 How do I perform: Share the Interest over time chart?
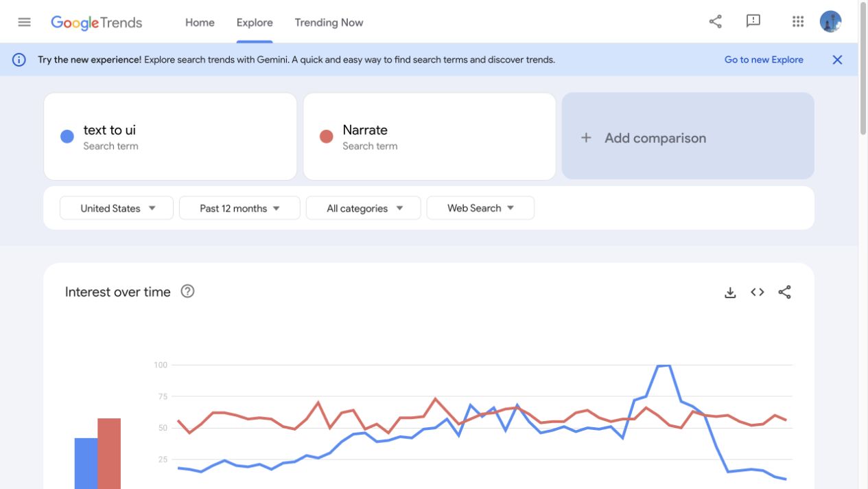[784, 292]
